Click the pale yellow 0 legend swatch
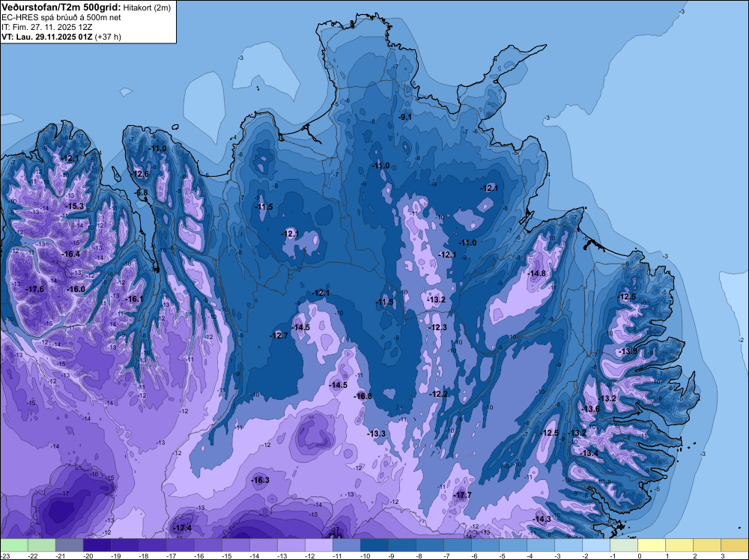749x560 pixels. [652, 545]
